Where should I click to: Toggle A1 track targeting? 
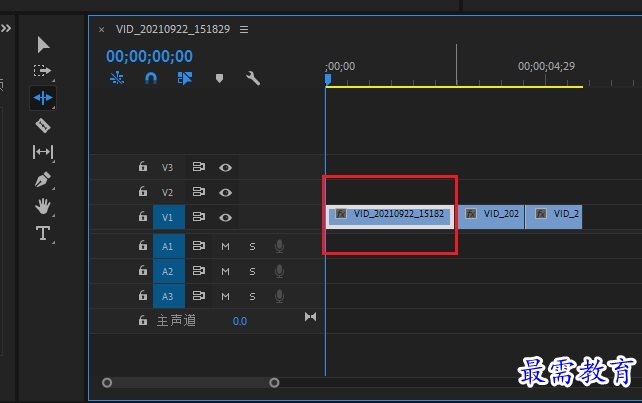click(x=169, y=246)
